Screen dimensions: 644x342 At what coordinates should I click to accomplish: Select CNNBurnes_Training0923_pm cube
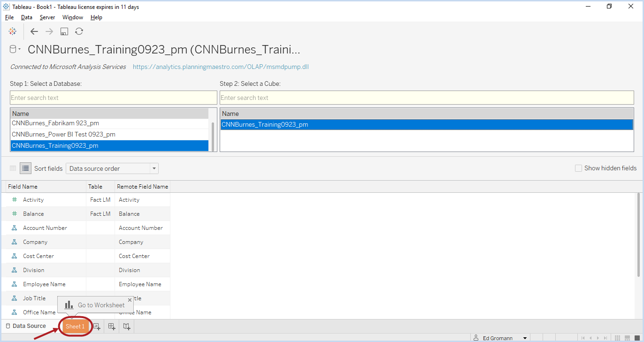(427, 125)
